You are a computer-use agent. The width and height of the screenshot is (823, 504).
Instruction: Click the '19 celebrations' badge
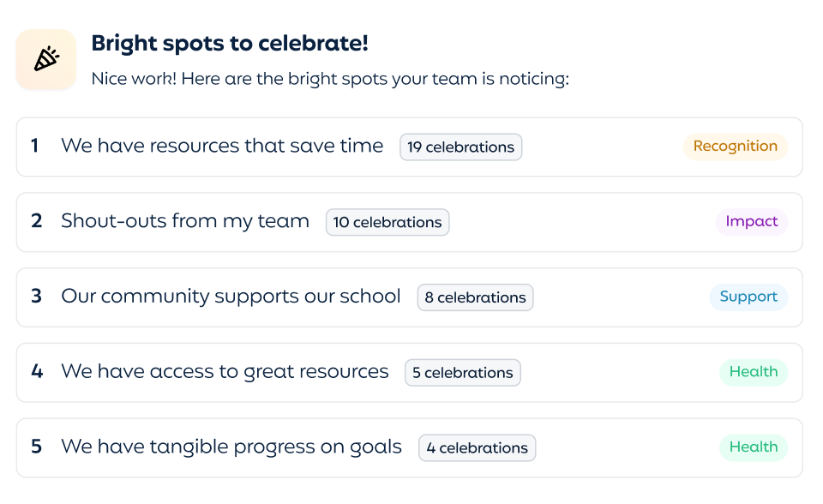point(460,147)
